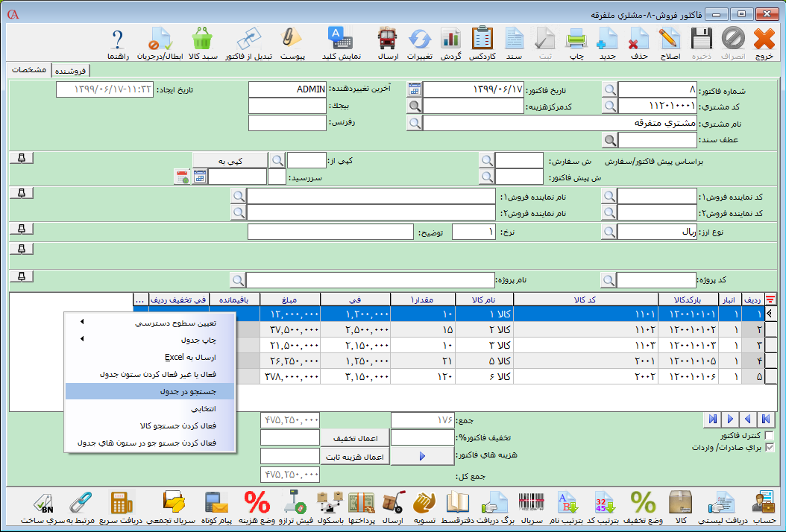This screenshot has height=532, width=786.
Task: Open the shopping basket (سبد کالا) icon
Action: (x=203, y=43)
